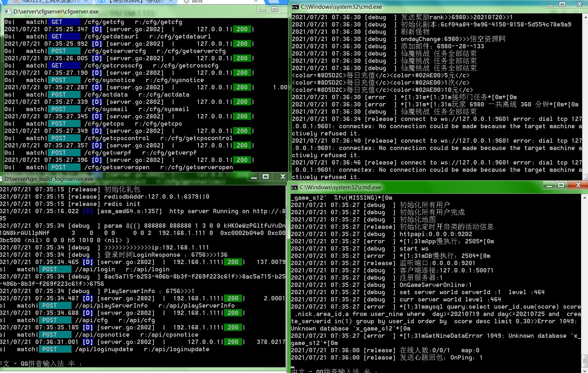Close the cmd.exe window showing 在线人数

pyautogui.click(x=578, y=185)
